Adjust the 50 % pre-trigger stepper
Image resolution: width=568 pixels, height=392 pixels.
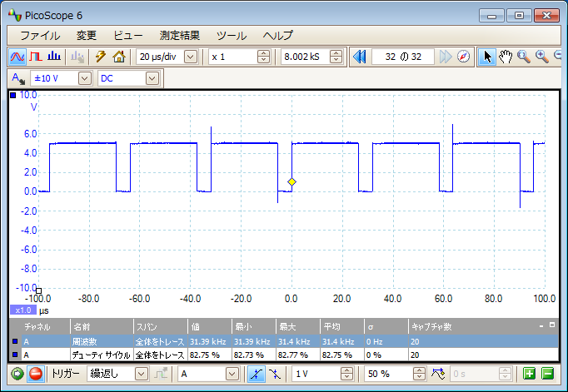click(x=419, y=374)
